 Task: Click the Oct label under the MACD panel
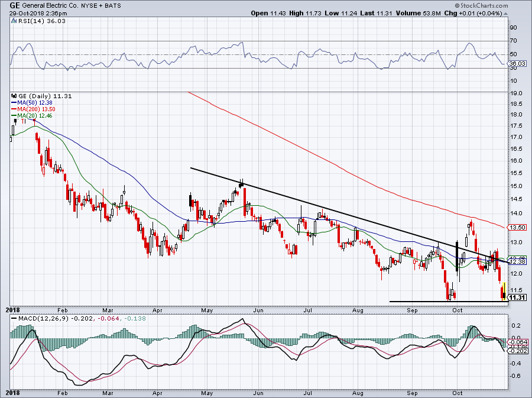pyautogui.click(x=458, y=393)
